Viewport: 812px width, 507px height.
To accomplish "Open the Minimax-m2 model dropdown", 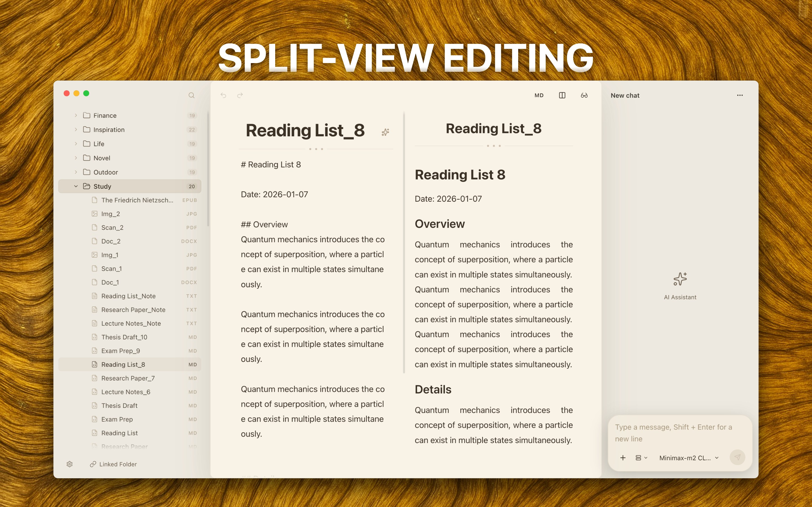I will pos(689,458).
